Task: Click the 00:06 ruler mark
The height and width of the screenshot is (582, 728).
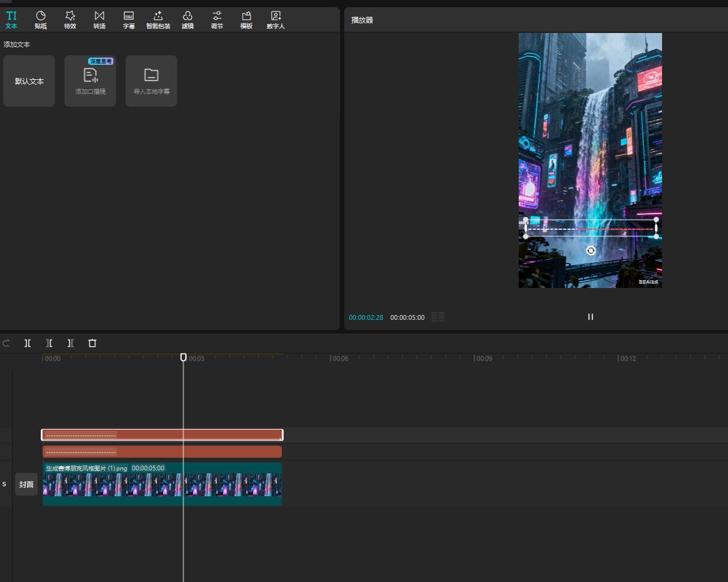Action: coord(340,359)
